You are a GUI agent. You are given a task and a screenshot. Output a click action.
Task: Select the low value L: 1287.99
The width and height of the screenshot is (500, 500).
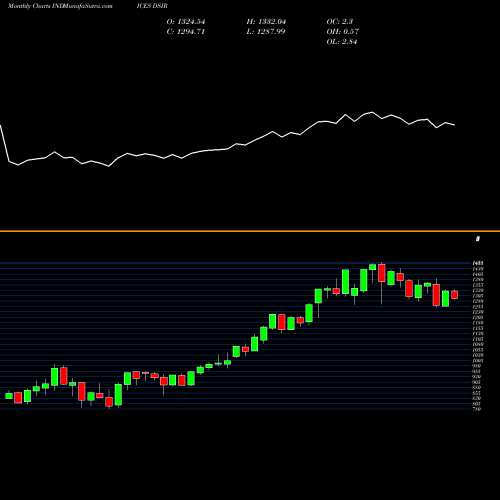266,32
